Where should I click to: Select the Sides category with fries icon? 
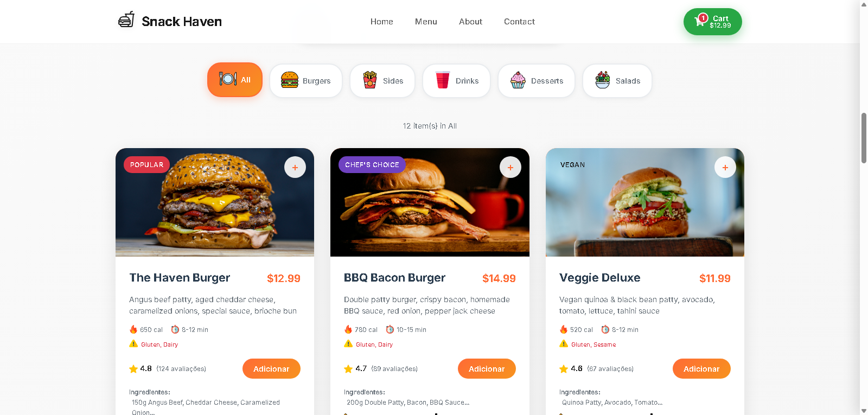coord(382,81)
